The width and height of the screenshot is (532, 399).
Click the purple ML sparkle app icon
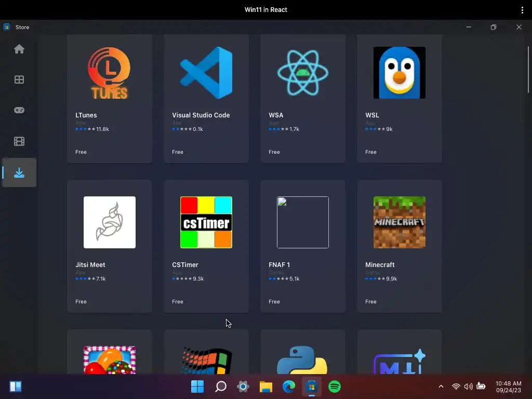(400, 361)
